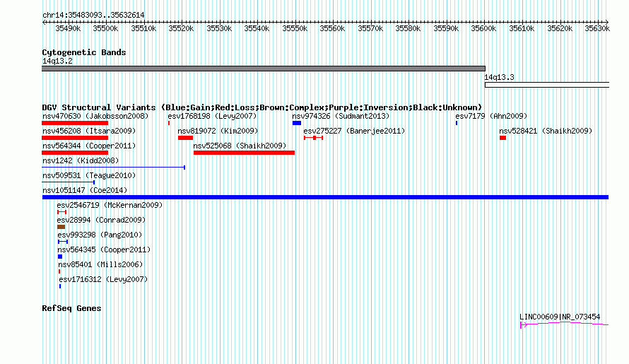The height and width of the screenshot is (364, 629).
Task: Click the nsv470630 (Jakobsson2008) variant label
Action: click(95, 116)
